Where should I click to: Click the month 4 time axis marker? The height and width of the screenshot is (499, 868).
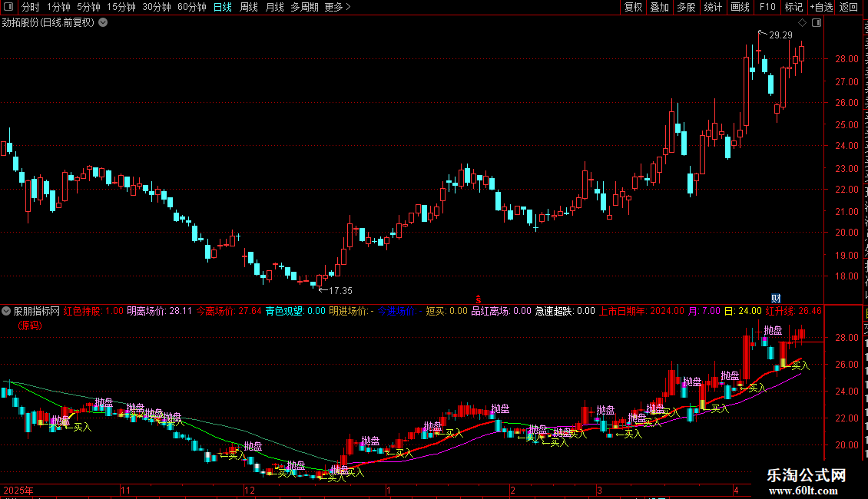tap(736, 490)
